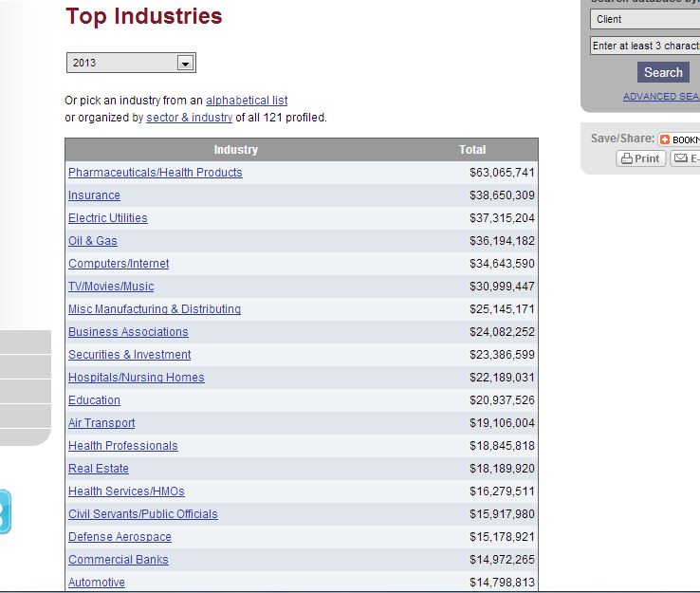Screen dimensions: 700x593
Task: Click the Bookmark share button
Action: (679, 139)
